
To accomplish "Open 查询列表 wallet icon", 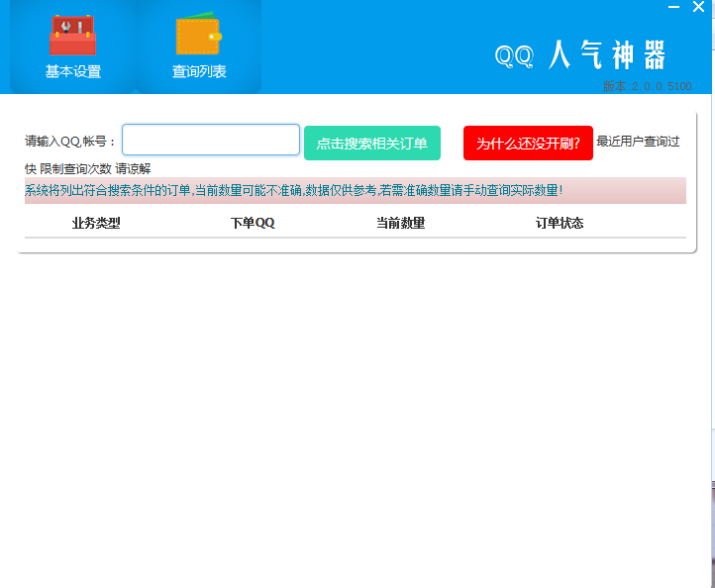I will point(199,34).
